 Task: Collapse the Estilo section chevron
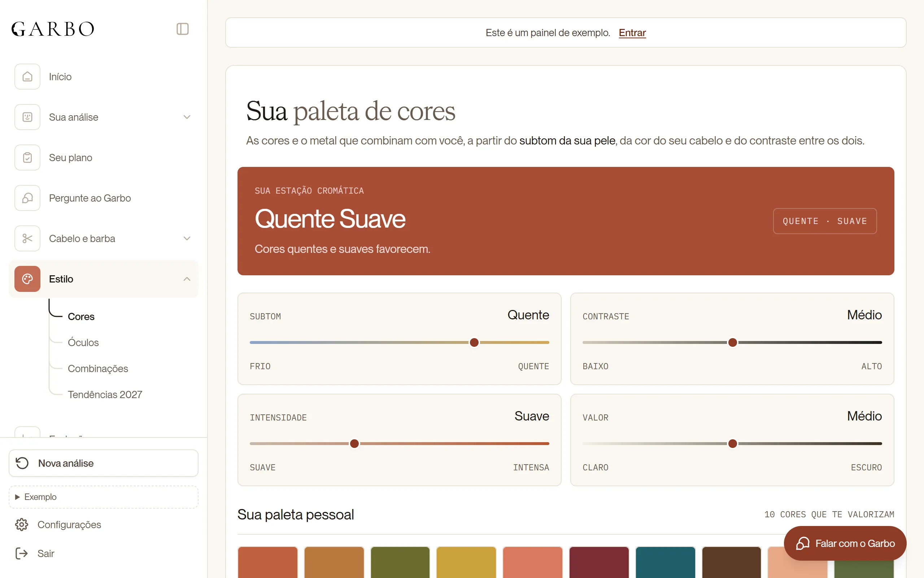187,279
